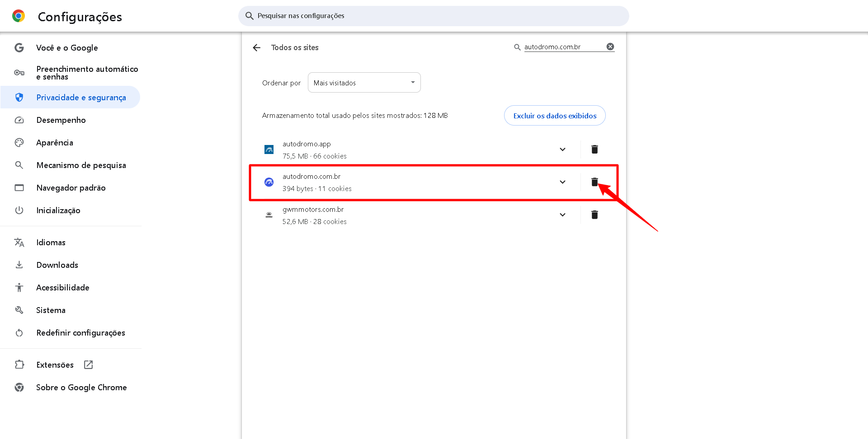Click the search icon next to autodromo.com.br filter
The height and width of the screenshot is (439, 868).
pyautogui.click(x=517, y=47)
